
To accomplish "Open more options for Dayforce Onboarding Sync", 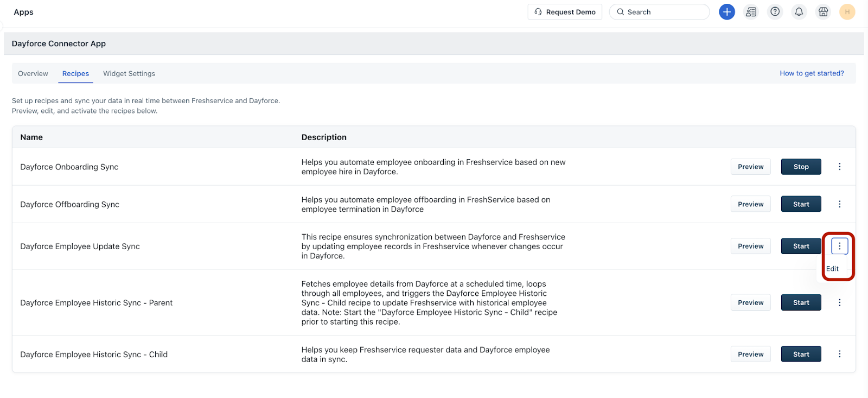I will pyautogui.click(x=839, y=167).
